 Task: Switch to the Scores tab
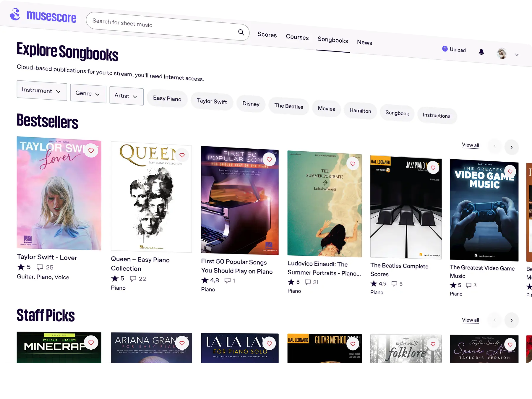click(267, 35)
